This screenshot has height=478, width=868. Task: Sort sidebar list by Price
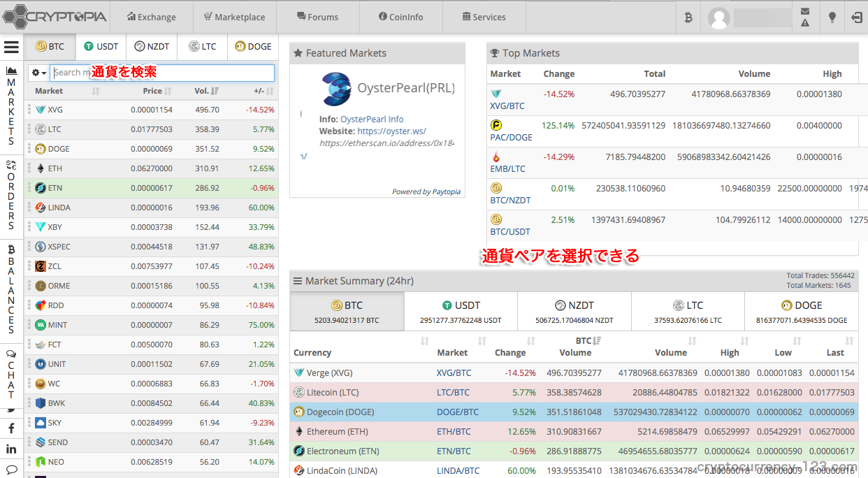(157, 91)
